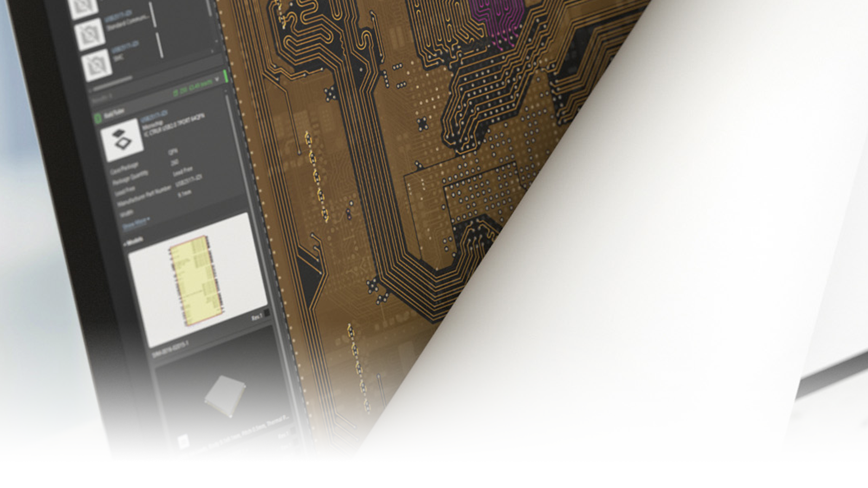Open the chip package icon thumbnail
This screenshot has height=488, width=868.
point(122,139)
